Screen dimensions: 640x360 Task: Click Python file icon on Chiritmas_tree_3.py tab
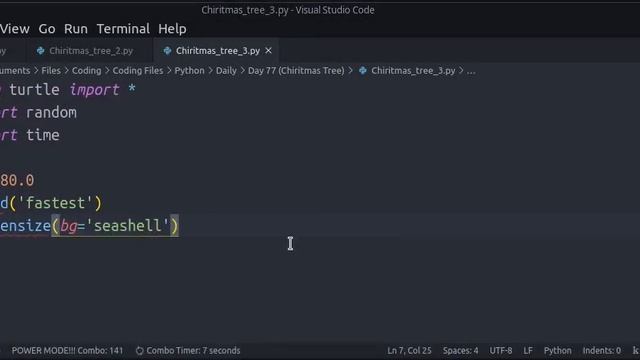click(167, 51)
